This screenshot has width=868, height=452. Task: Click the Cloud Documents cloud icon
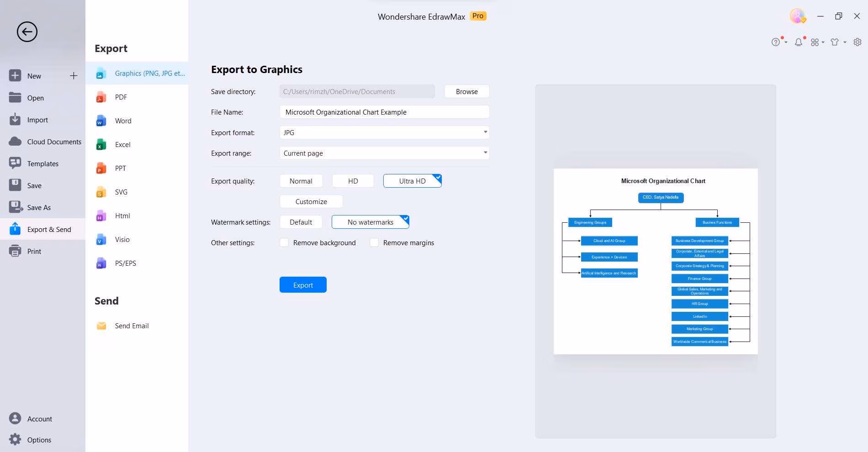[x=15, y=141]
